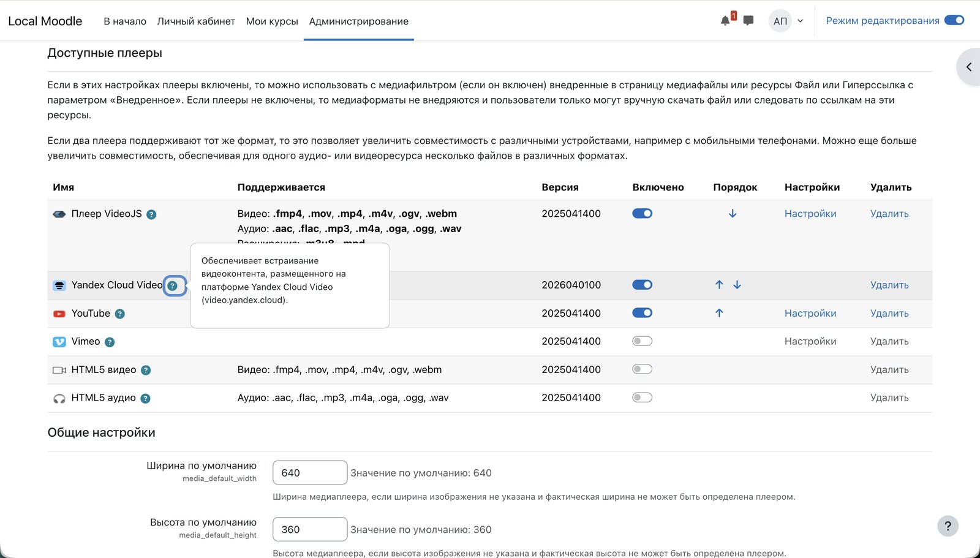Screen dimensions: 980x558
Task: Click the YouTube logo icon
Action: coord(59,314)
